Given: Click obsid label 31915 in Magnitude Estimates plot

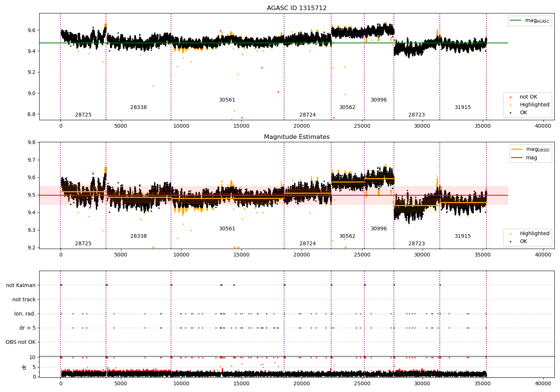Looking at the screenshot, I should 463,236.
